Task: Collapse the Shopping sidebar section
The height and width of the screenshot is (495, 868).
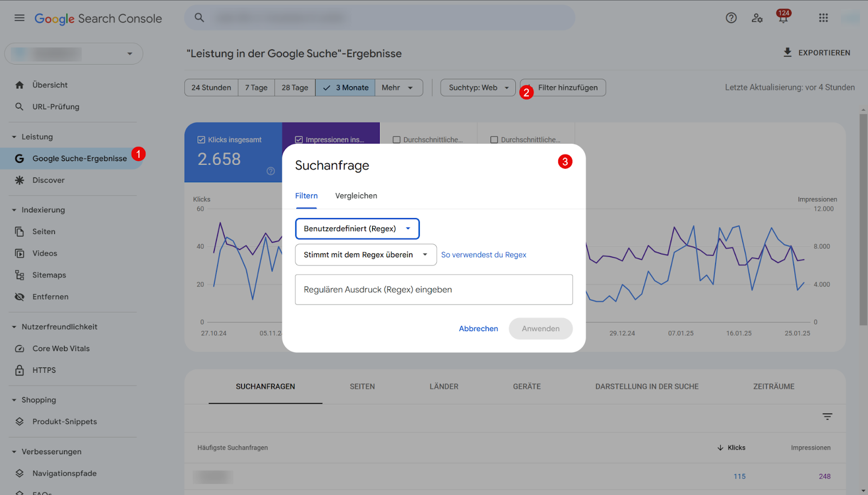Action: tap(14, 400)
